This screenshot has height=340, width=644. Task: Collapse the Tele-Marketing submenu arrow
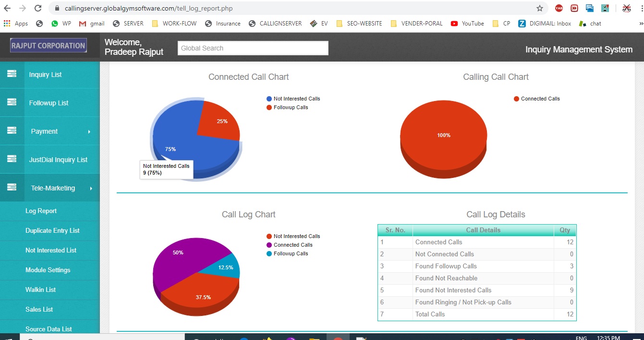tap(91, 188)
